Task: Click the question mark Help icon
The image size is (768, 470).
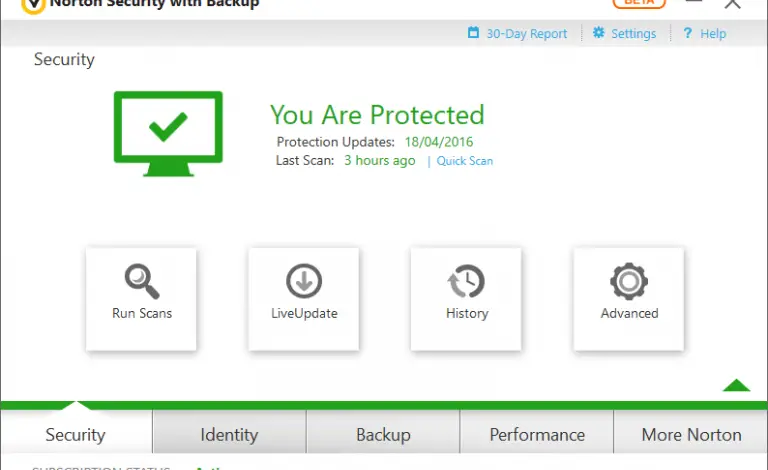Action: click(x=688, y=33)
